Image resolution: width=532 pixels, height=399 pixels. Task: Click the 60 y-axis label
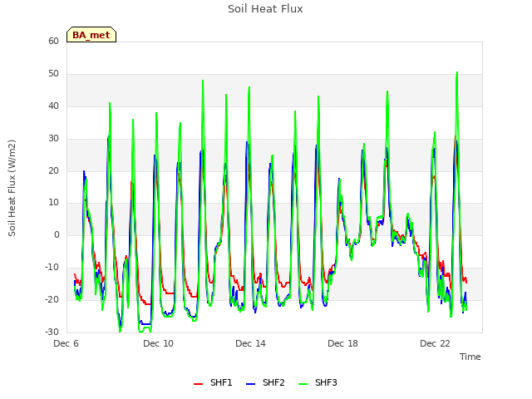pos(53,41)
